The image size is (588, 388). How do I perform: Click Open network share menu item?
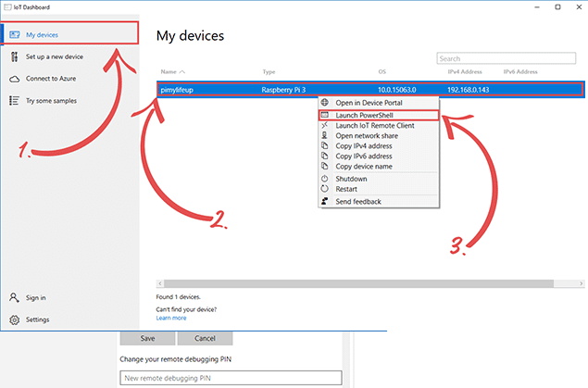367,136
